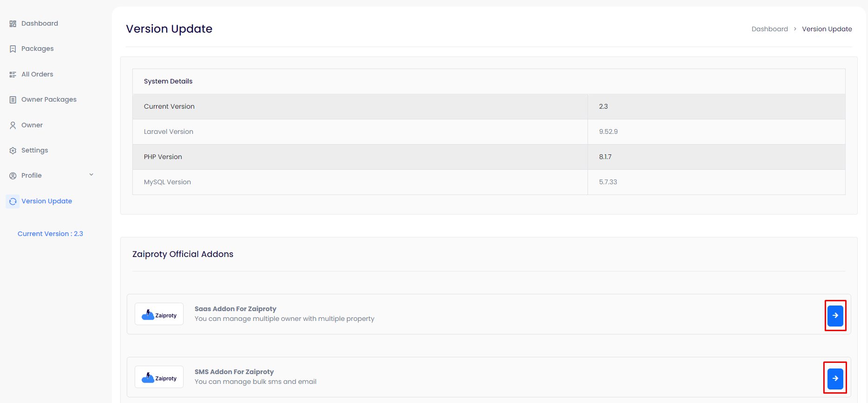Click the Owner person icon
868x403 pixels.
(x=13, y=125)
